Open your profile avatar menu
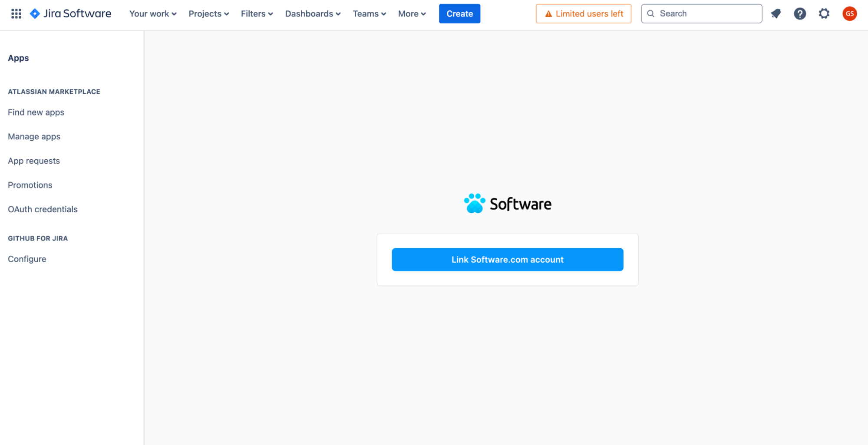This screenshot has width=868, height=445. coord(849,13)
